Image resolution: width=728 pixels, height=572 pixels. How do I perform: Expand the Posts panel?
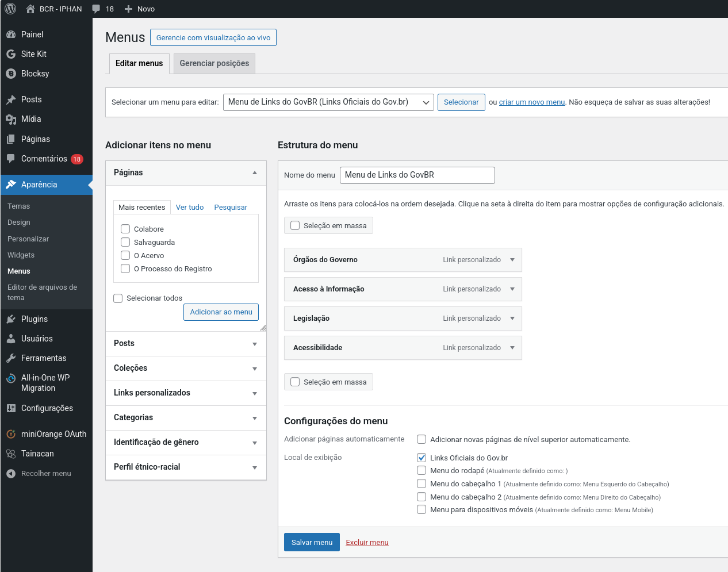186,344
